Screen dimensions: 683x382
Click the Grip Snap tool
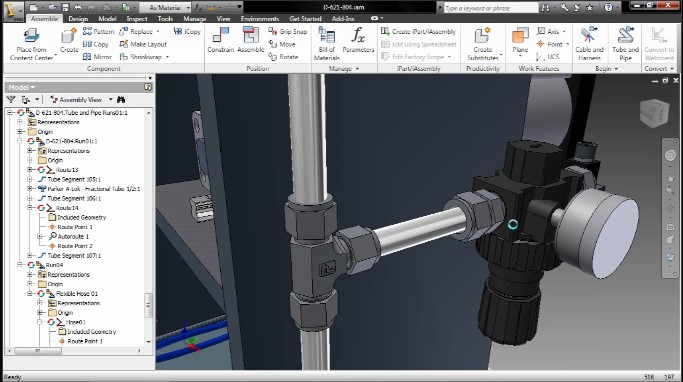287,31
